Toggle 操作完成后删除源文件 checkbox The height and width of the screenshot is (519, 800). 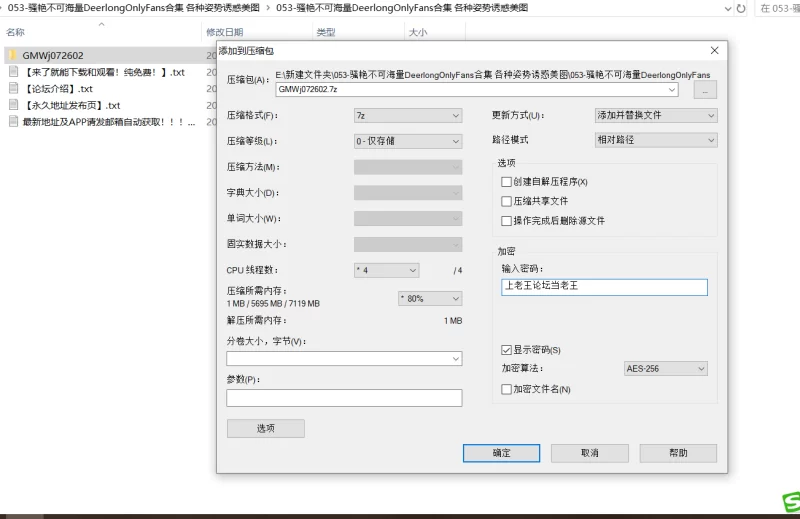coord(506,220)
